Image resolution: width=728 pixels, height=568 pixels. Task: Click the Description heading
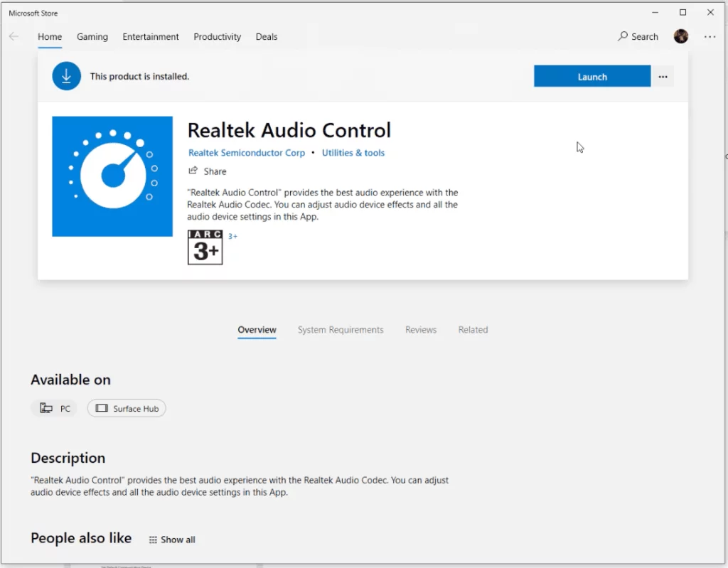point(68,458)
